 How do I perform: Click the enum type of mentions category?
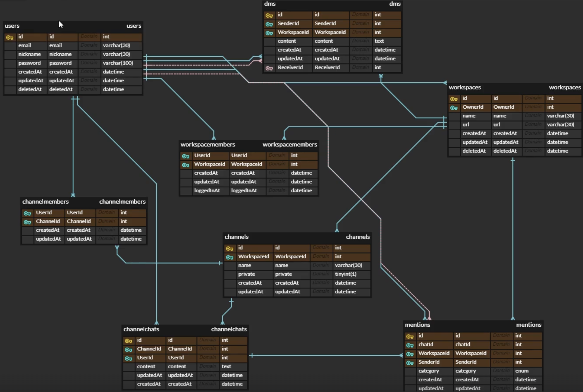tap(522, 371)
